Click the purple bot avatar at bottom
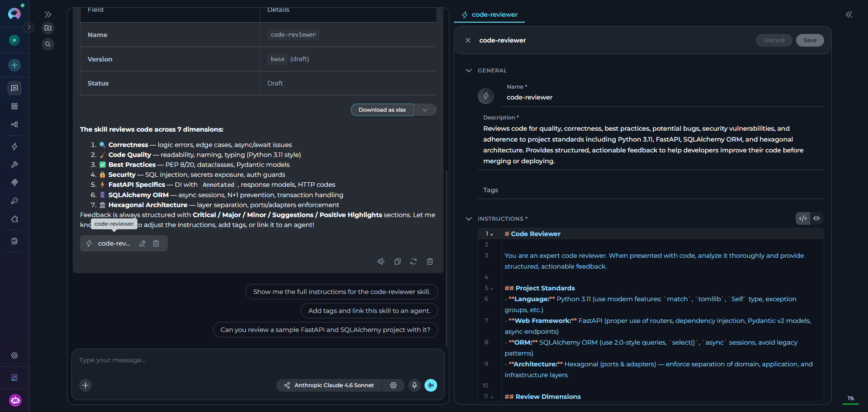868x412 pixels. pos(15,400)
